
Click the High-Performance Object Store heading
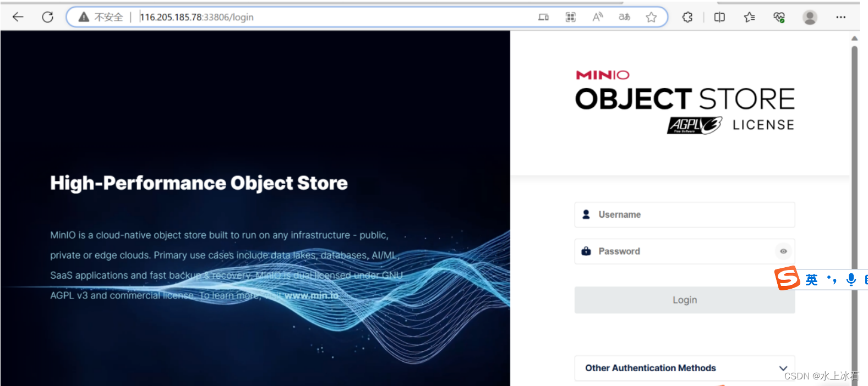pos(199,183)
